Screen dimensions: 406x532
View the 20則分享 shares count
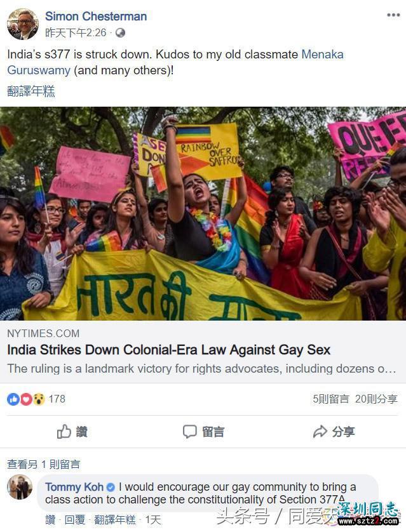(x=376, y=399)
